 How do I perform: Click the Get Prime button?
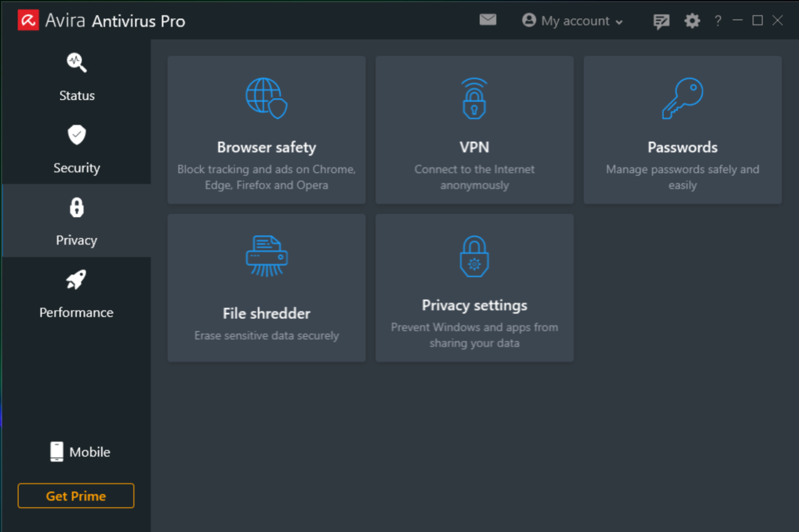pos(76,496)
